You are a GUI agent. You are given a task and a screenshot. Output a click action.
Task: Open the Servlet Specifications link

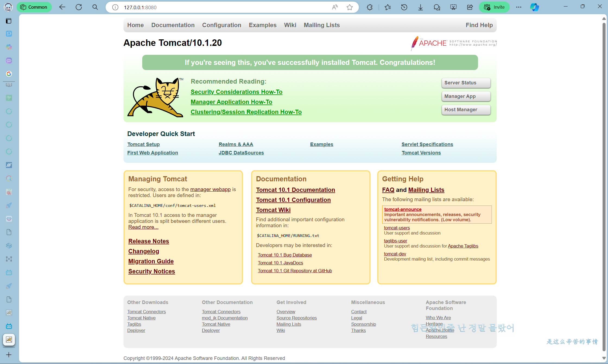point(427,144)
